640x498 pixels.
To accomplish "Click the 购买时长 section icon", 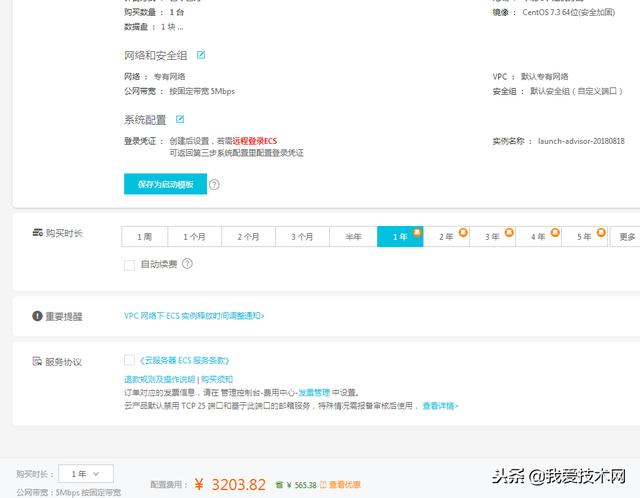I will pos(38,233).
